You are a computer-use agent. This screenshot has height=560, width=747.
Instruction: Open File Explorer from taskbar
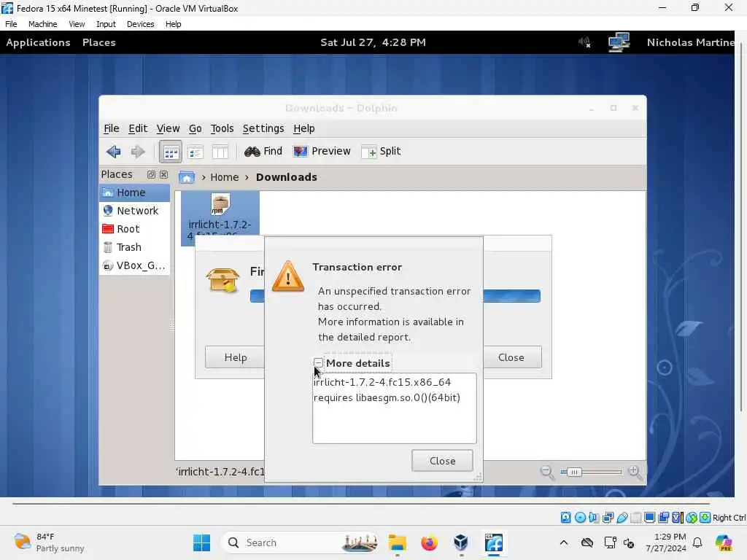[x=397, y=542]
